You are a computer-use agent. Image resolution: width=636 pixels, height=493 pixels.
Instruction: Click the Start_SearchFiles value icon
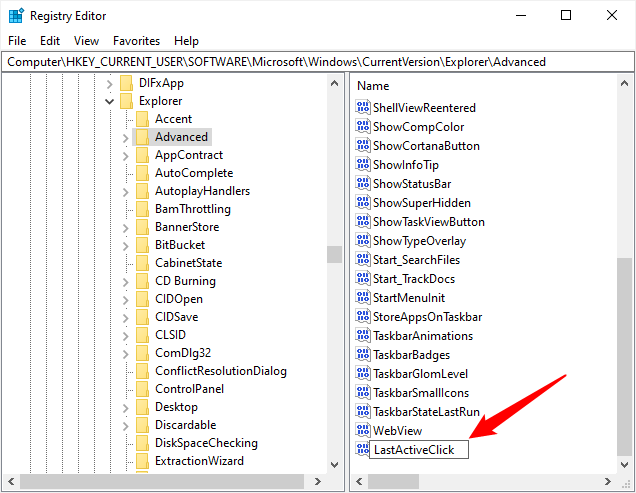363,260
